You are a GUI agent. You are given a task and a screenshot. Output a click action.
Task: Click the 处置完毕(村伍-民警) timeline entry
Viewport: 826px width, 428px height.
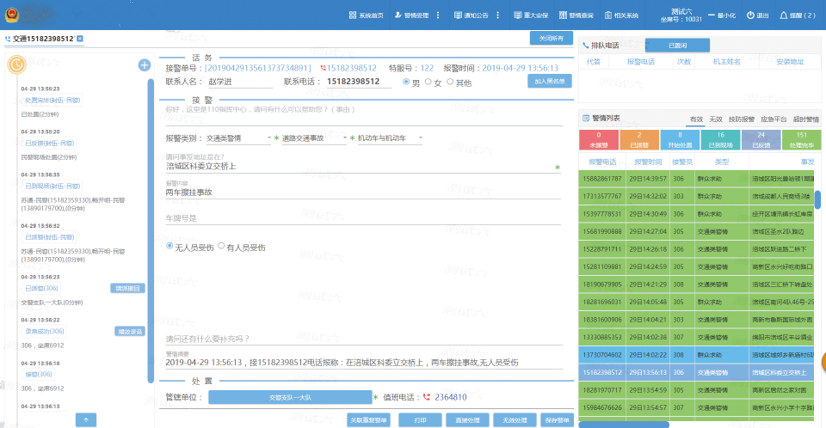(x=53, y=100)
